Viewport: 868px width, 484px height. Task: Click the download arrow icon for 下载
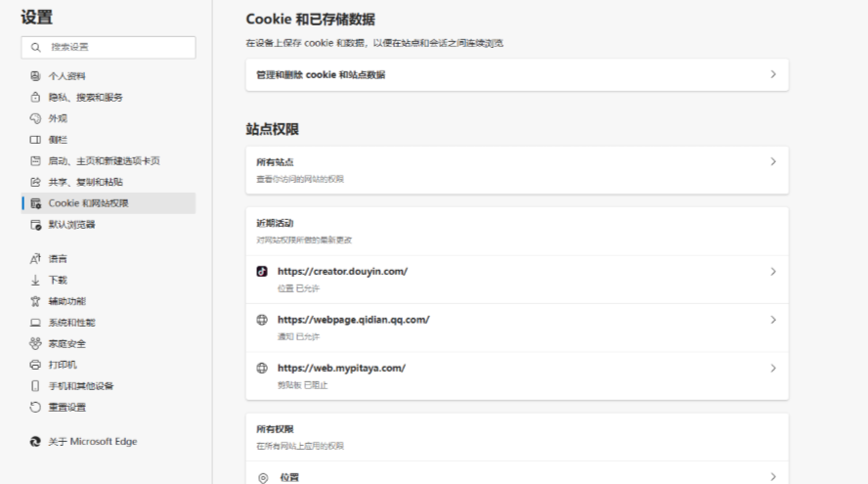pos(35,280)
